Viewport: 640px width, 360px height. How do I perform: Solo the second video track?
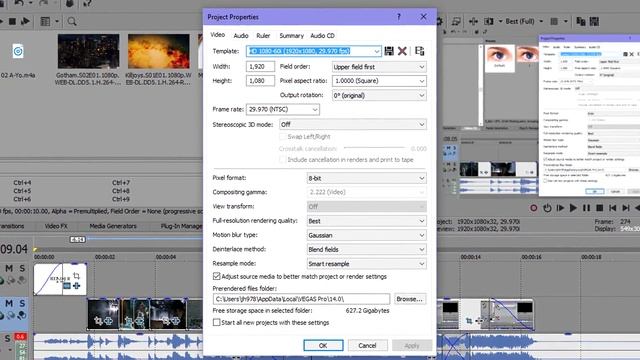pyautogui.click(x=22, y=303)
